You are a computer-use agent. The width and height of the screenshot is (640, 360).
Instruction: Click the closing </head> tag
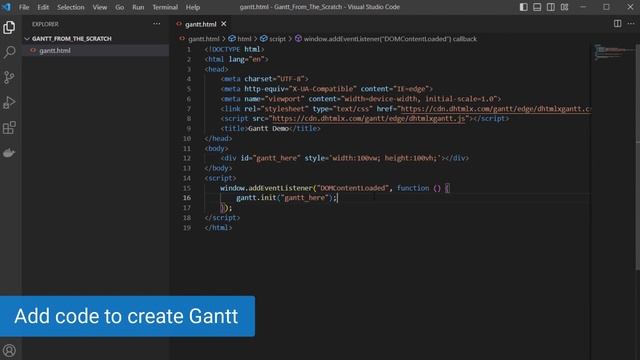pos(218,139)
